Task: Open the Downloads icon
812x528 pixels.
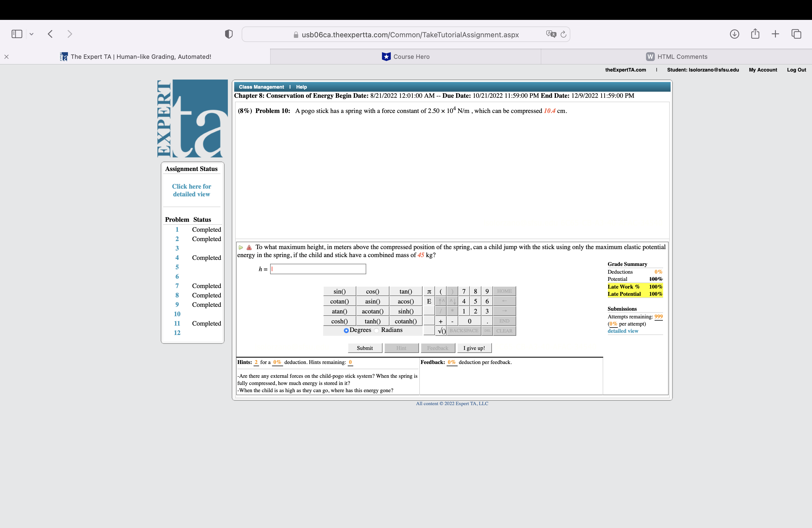Action: (x=734, y=34)
